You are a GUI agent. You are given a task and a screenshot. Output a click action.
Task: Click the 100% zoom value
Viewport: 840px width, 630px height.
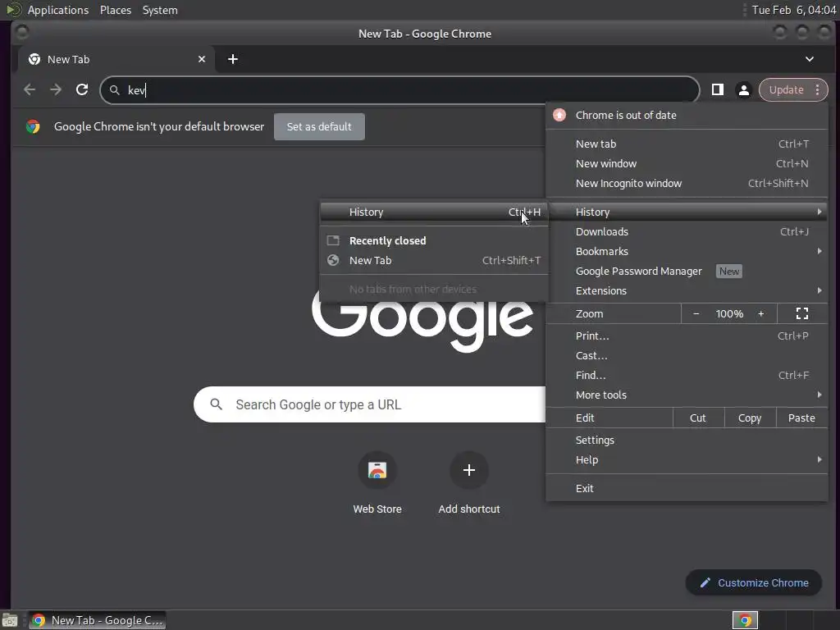pos(729,313)
